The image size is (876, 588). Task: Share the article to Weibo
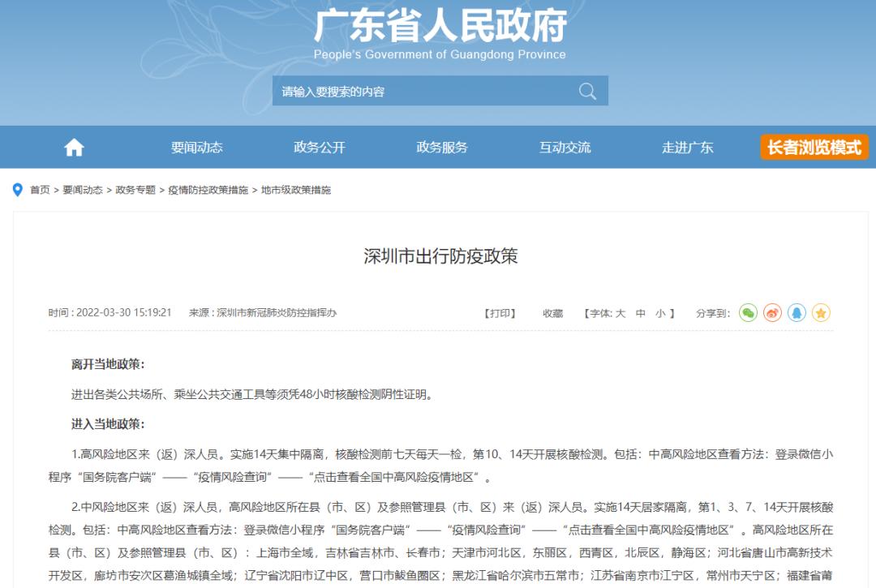(772, 313)
